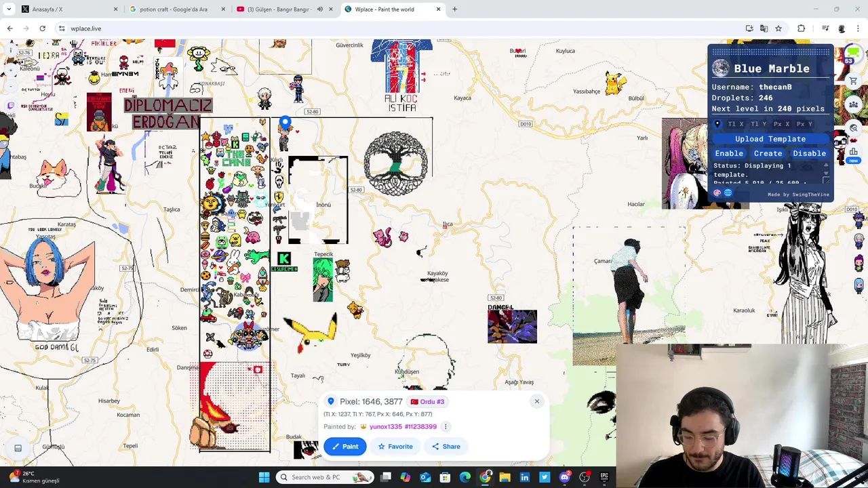Click the Made by SwingTheVine text
868x488 pixels.
[798, 195]
